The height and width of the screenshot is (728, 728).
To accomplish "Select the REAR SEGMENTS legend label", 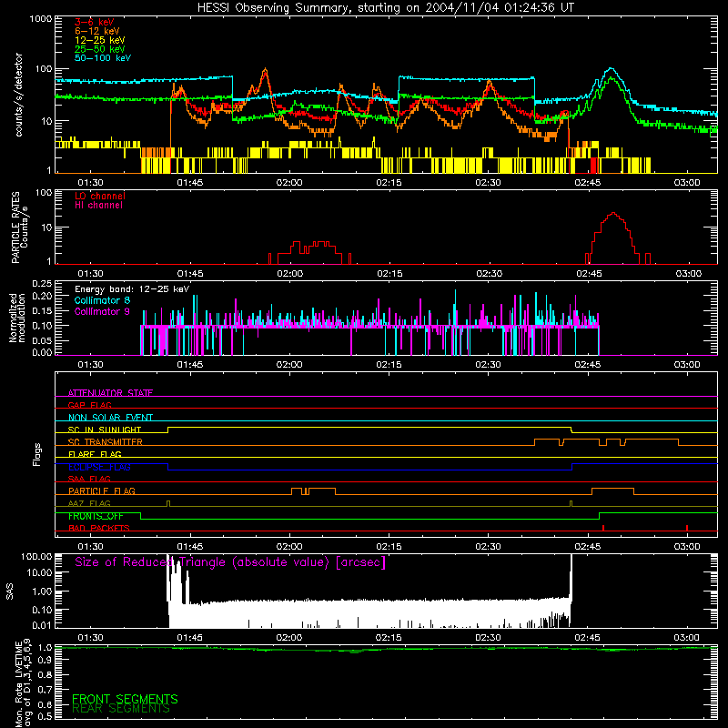I will [x=121, y=708].
